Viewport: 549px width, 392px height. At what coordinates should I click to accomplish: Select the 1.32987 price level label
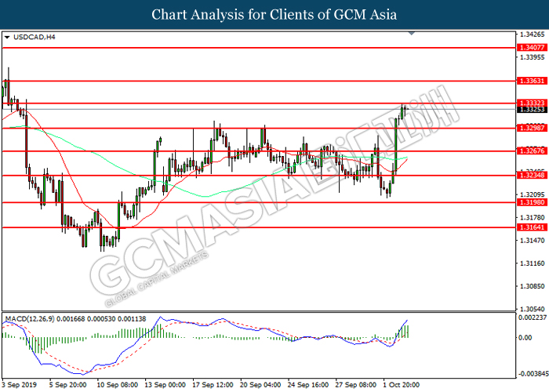coord(532,128)
